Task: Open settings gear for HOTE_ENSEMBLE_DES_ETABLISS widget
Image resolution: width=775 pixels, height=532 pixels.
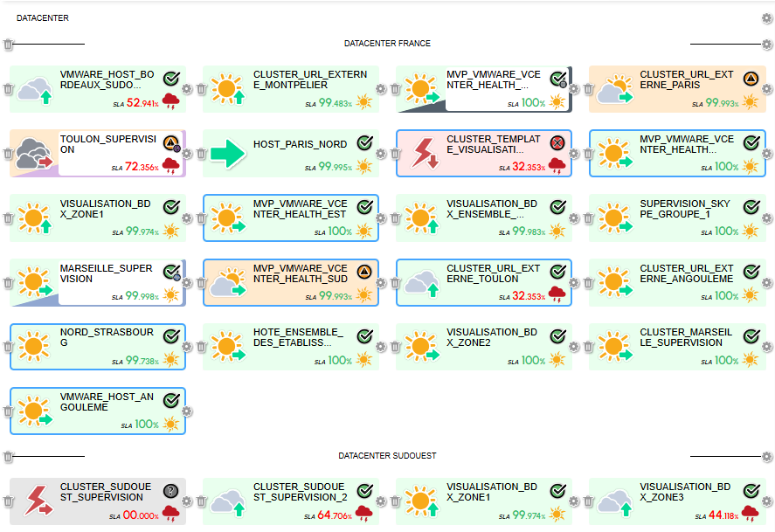Action: pos(381,347)
